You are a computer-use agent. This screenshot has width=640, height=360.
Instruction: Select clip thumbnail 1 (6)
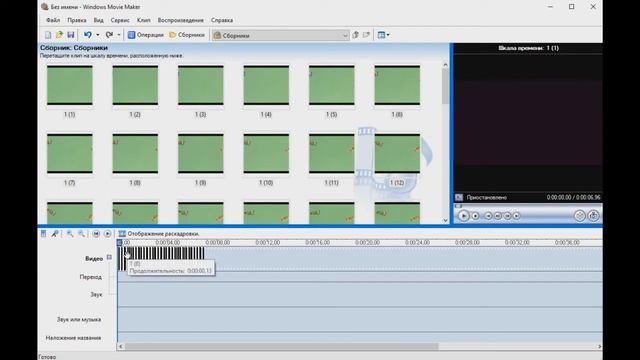[397, 85]
